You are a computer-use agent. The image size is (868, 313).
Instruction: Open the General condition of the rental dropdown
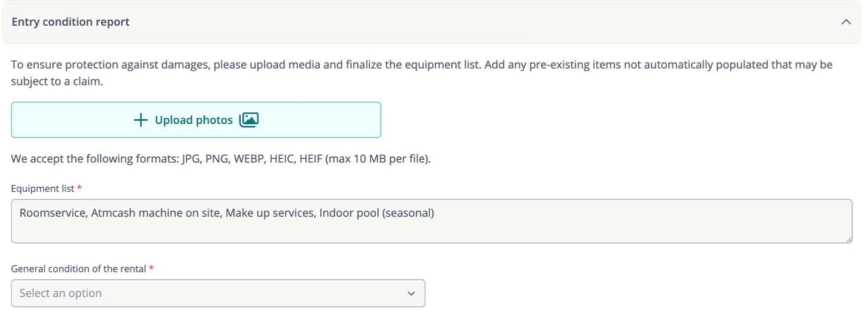(218, 293)
